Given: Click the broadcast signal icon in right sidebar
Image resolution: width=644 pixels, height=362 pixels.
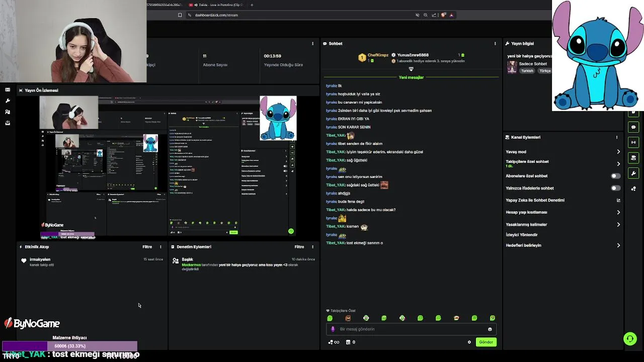Looking at the screenshot, I should 633,142.
